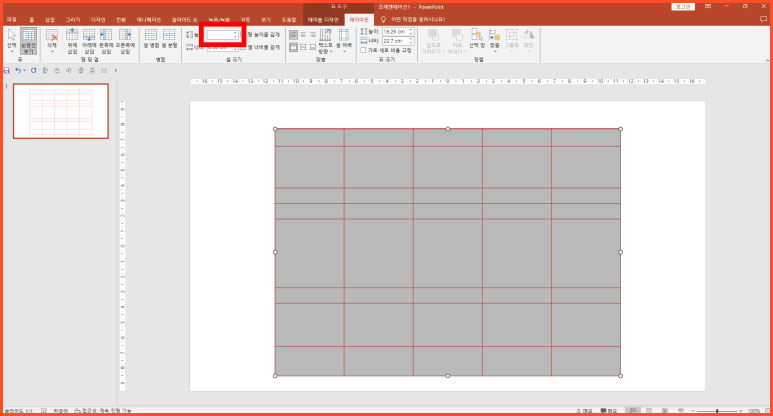
Task: Switch to the Animations (애니메이션) tab
Action: [148, 20]
